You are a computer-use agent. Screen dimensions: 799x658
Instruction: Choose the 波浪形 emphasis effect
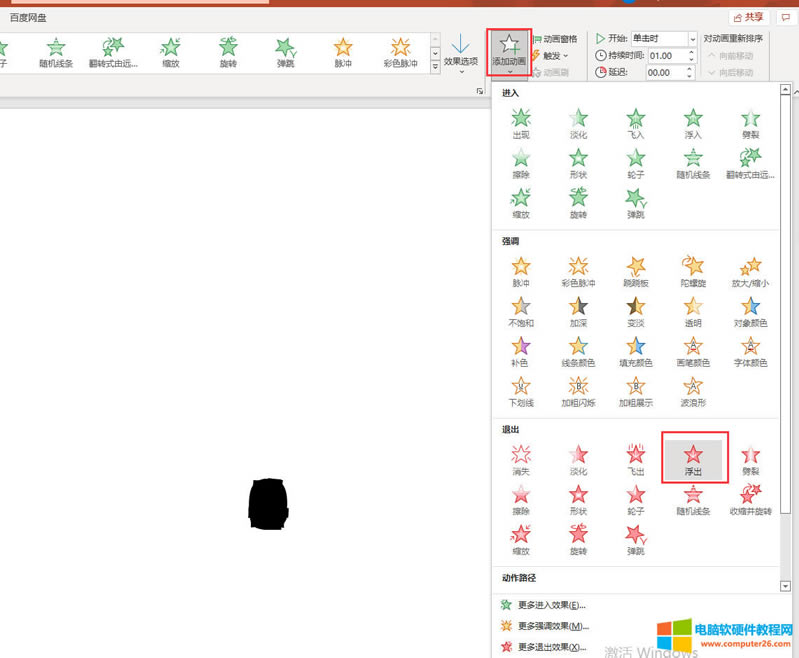click(x=693, y=391)
